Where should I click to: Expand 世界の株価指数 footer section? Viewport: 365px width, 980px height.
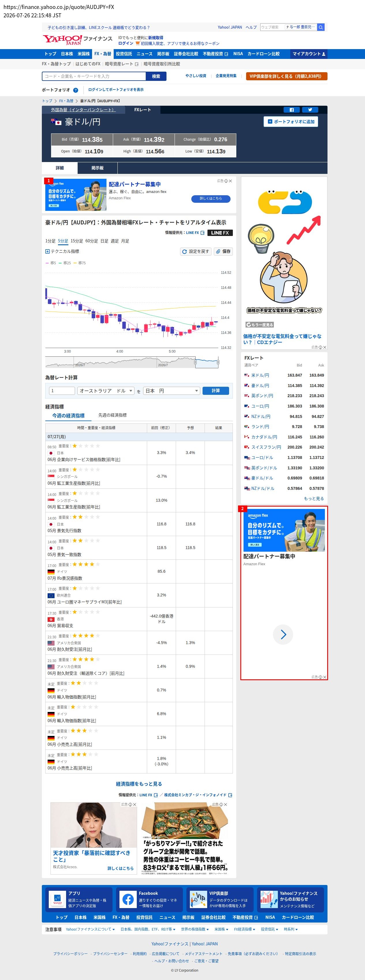point(195,929)
